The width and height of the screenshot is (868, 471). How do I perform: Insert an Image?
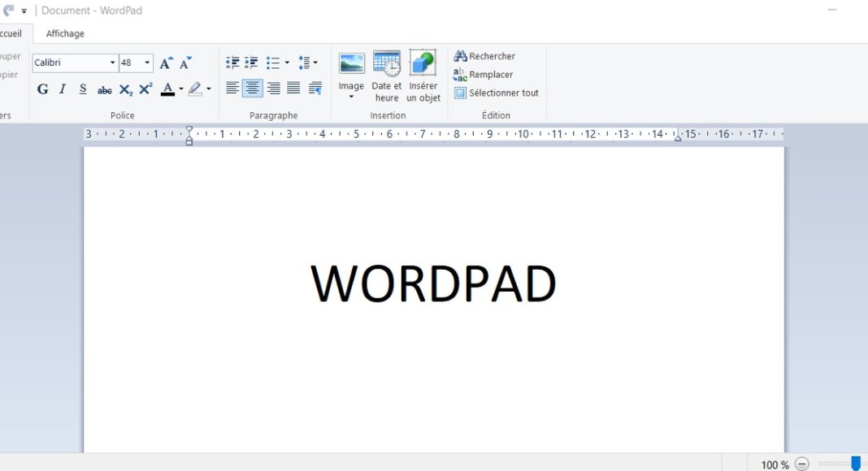coord(352,71)
